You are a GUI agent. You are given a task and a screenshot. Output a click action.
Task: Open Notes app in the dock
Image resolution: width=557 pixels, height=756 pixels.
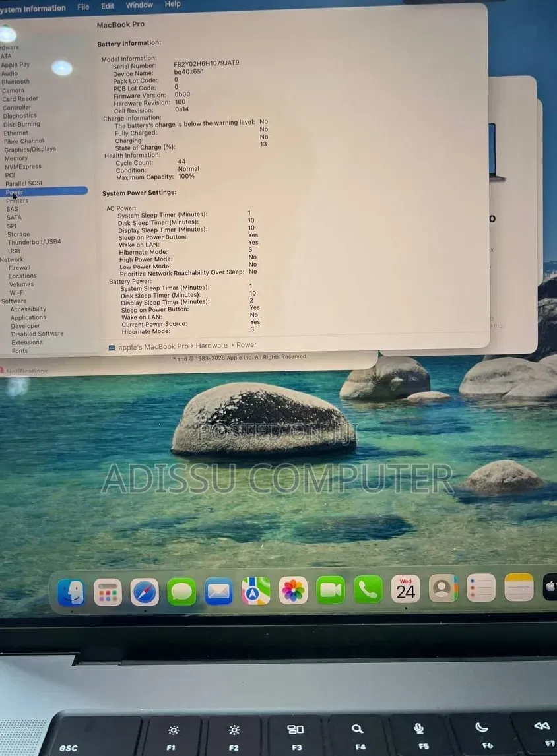tap(519, 587)
